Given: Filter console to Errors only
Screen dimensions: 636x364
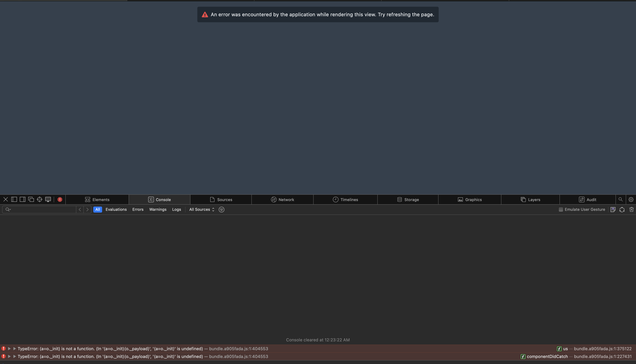Looking at the screenshot, I should 138,210.
